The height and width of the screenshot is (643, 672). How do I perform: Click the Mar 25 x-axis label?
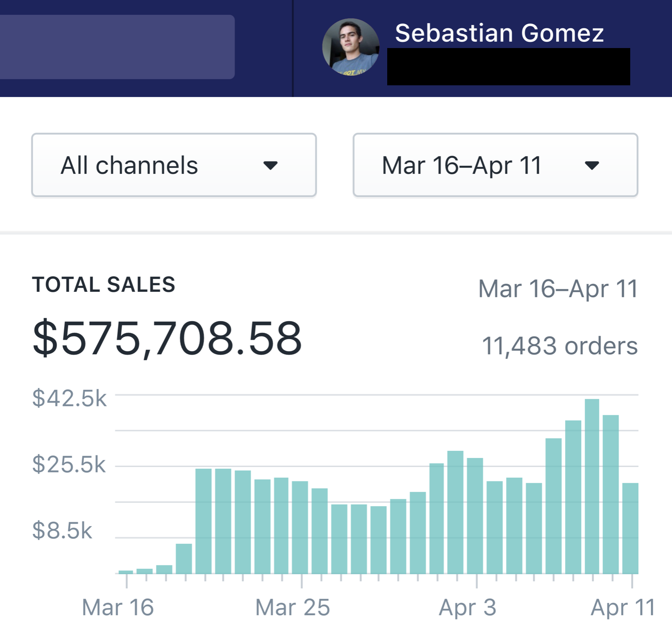coord(292,608)
